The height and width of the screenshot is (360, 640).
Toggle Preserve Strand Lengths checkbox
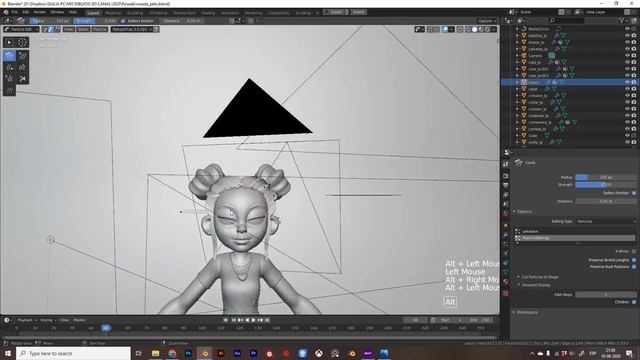[x=634, y=260]
